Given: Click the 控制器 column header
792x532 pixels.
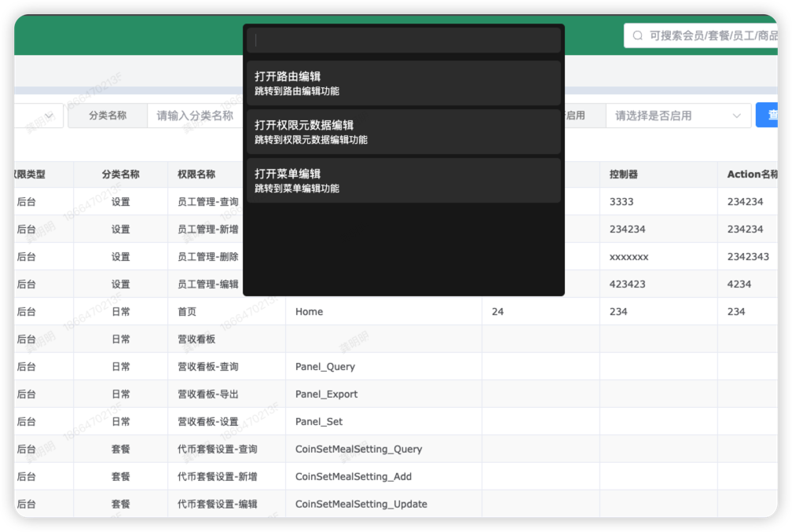Looking at the screenshot, I should (624, 174).
